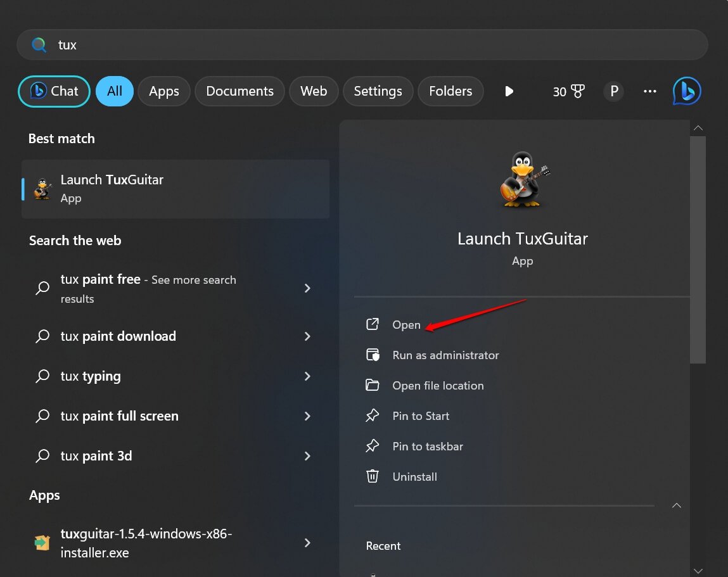Click the folder icon for Open file location
The image size is (728, 577).
pos(373,385)
